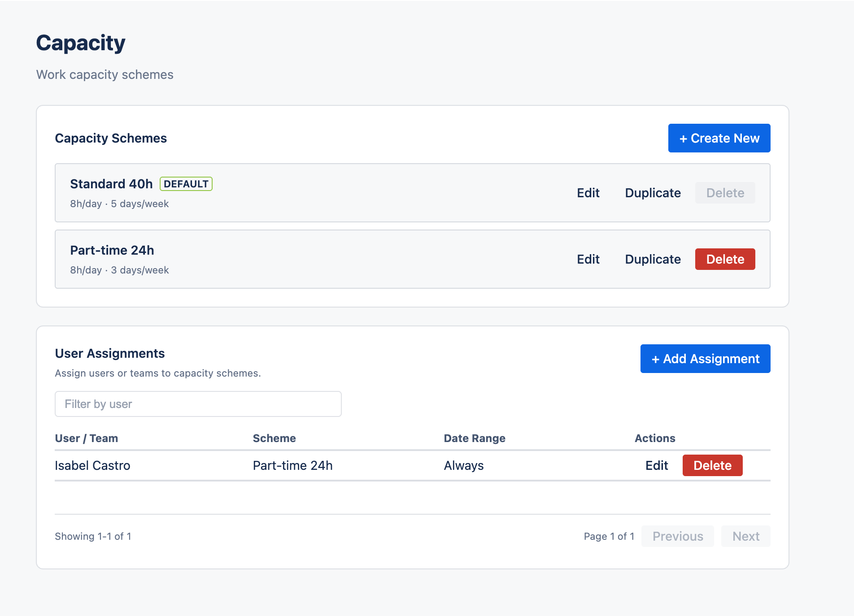Click 'Assign users or teams to capacity schemes.' text
The width and height of the screenshot is (854, 616).
pos(158,373)
